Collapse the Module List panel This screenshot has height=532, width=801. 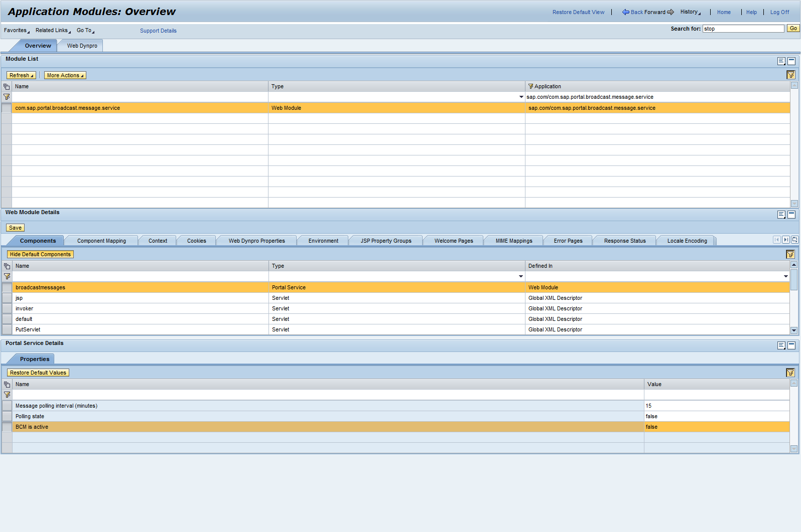(x=791, y=61)
